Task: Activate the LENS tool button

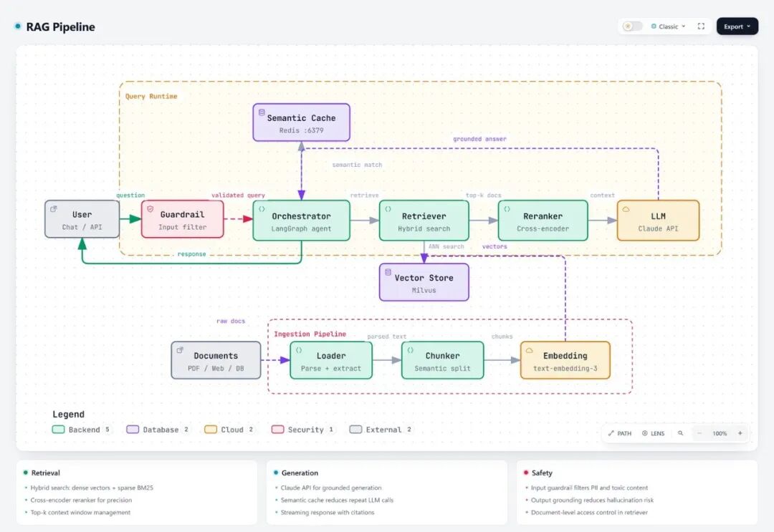Action: click(x=653, y=433)
